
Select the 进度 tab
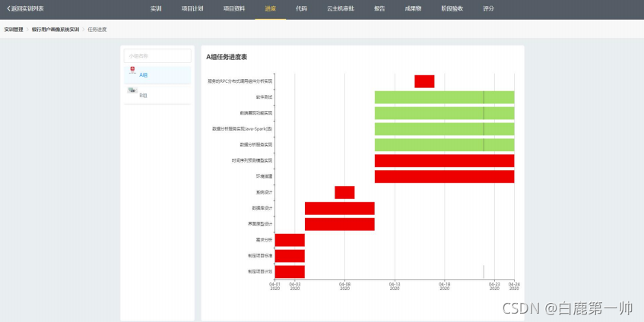[270, 8]
